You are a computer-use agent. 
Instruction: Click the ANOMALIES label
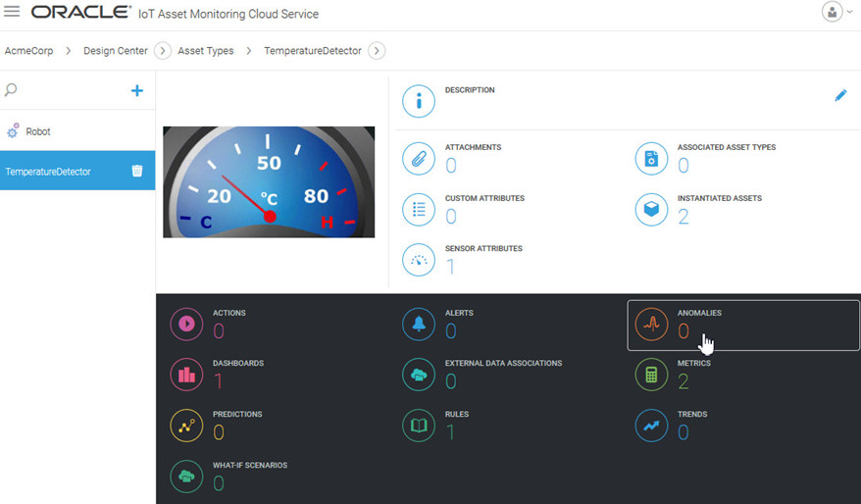pyautogui.click(x=699, y=313)
